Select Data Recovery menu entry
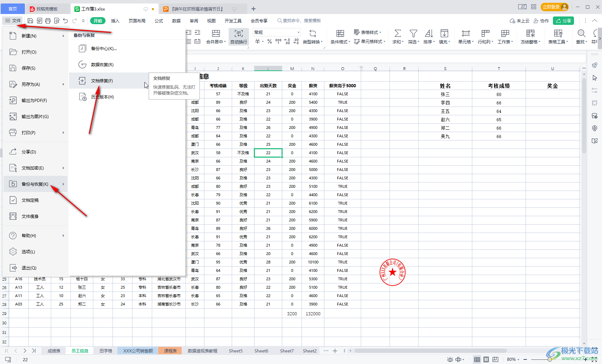 pyautogui.click(x=127, y=65)
